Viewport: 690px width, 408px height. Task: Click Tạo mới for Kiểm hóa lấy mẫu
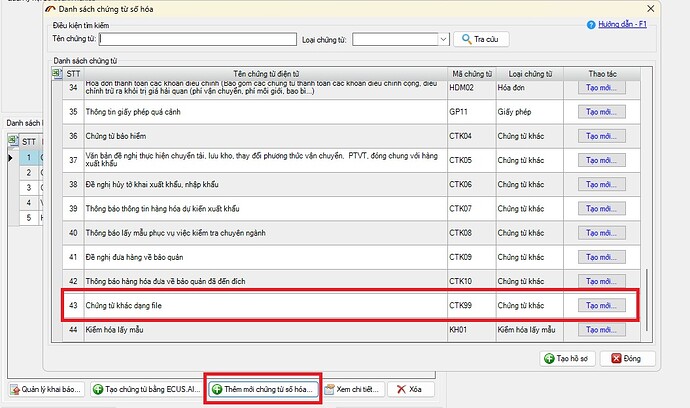[602, 330]
